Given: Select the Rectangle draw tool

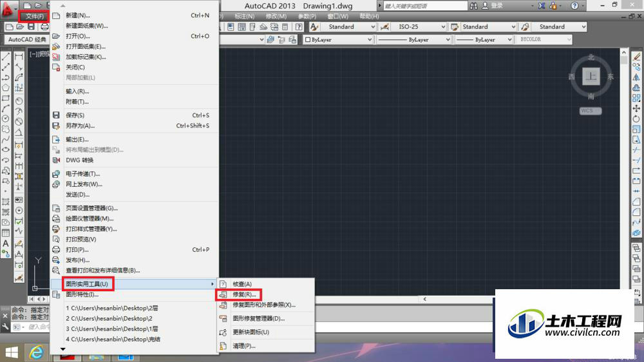Looking at the screenshot, I should 6,98.
